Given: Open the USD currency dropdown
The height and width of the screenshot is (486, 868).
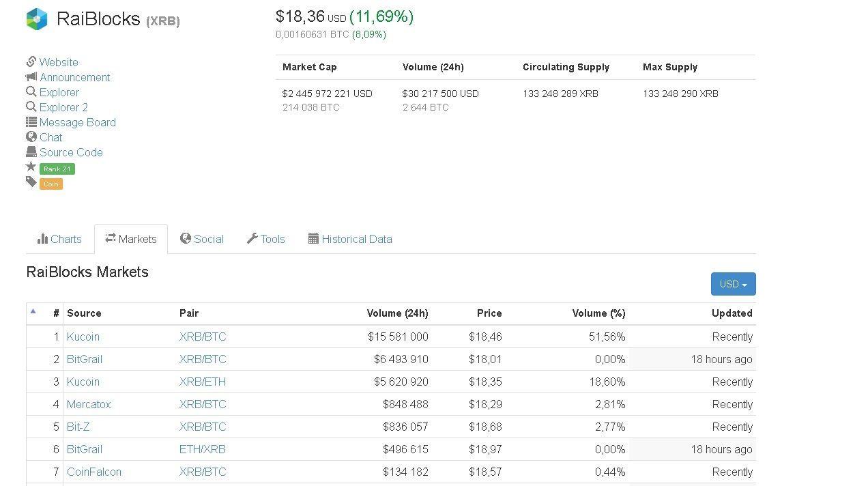Looking at the screenshot, I should click(x=734, y=284).
